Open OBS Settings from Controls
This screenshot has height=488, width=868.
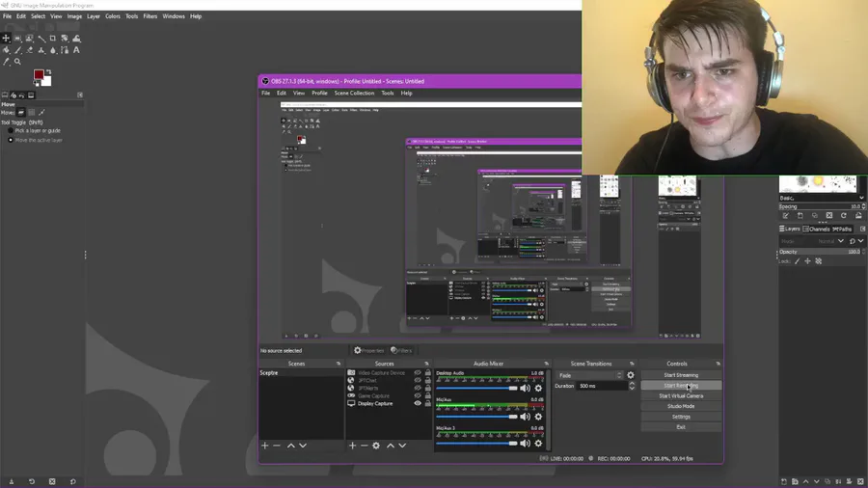[x=681, y=417]
